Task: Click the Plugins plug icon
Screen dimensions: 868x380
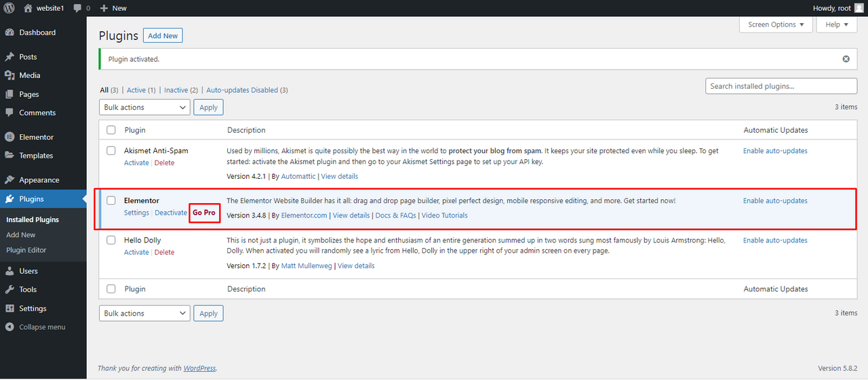Action: (9, 198)
